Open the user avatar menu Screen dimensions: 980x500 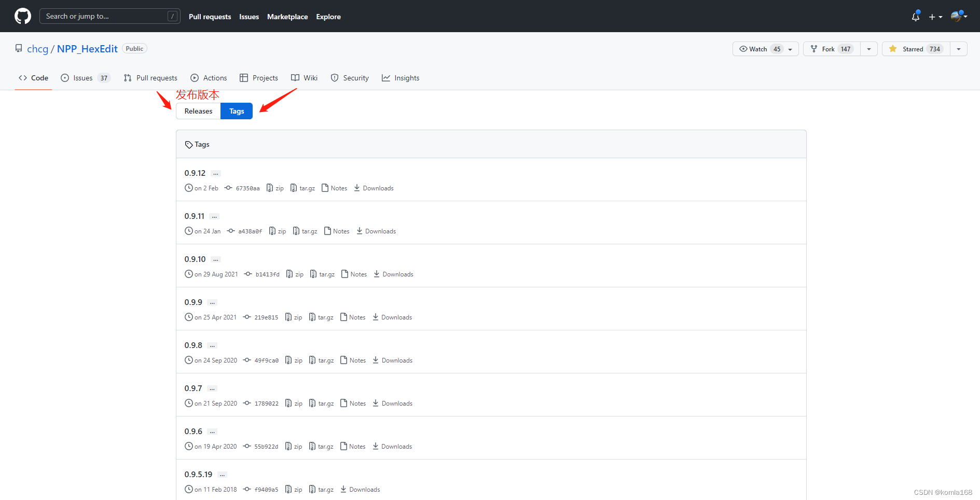pos(959,17)
